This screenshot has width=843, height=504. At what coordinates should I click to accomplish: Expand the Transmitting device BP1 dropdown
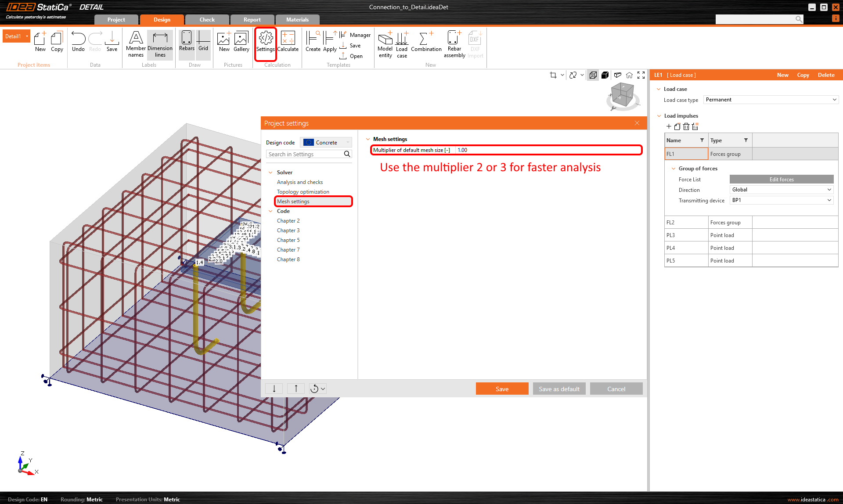pyautogui.click(x=781, y=200)
